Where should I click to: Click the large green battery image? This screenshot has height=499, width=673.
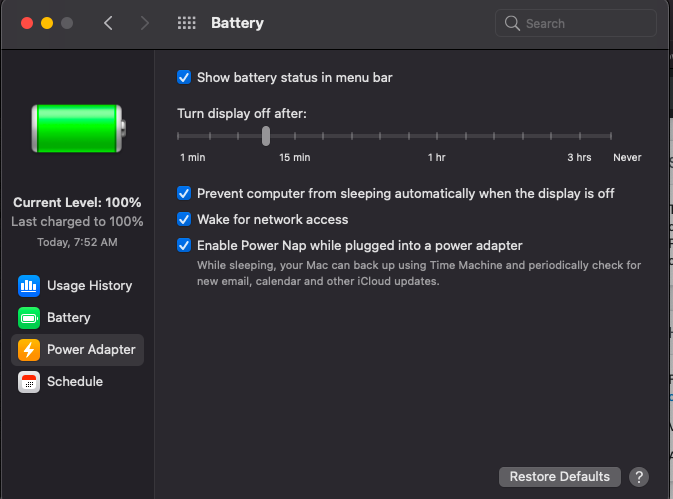pyautogui.click(x=78, y=128)
